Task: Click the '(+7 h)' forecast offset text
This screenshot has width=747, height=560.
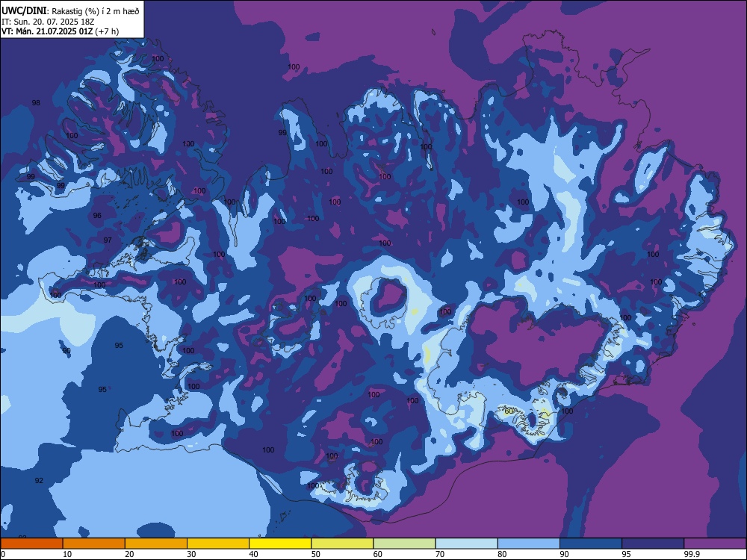Action: pyautogui.click(x=107, y=31)
